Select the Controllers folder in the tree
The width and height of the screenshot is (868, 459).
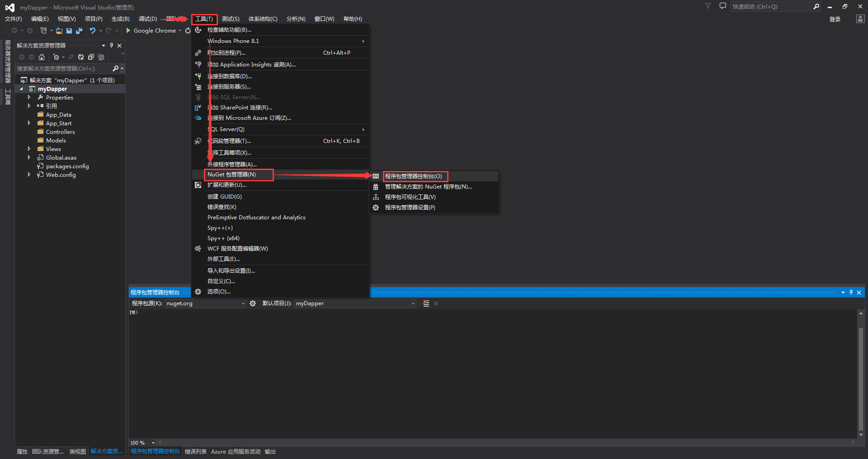click(x=61, y=132)
